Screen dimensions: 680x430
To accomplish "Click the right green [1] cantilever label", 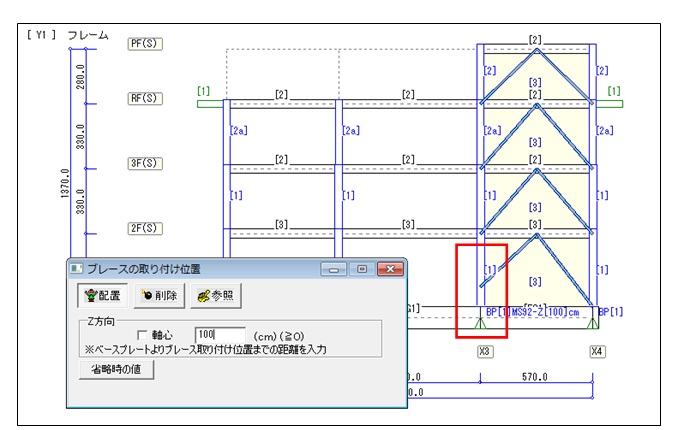I will click(614, 91).
